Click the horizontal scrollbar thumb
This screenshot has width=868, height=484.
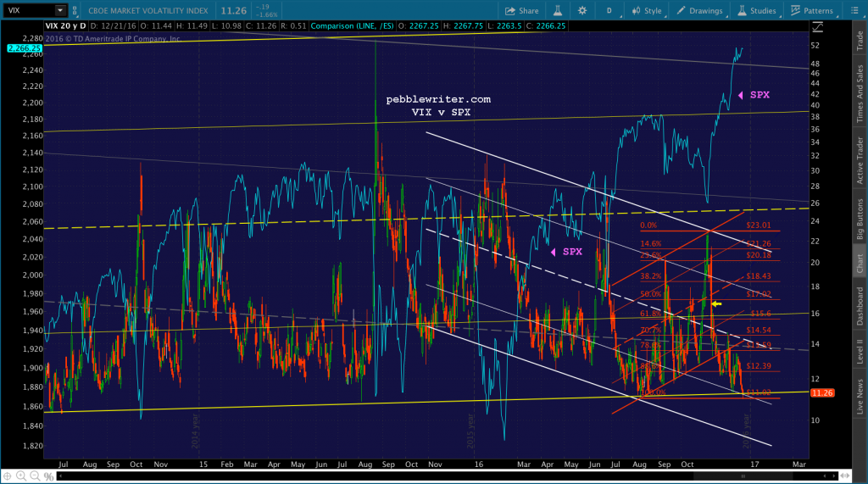tap(743, 476)
